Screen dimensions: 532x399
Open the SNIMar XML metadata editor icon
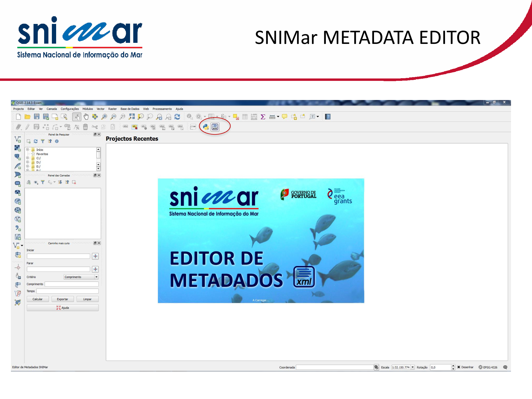(215, 127)
